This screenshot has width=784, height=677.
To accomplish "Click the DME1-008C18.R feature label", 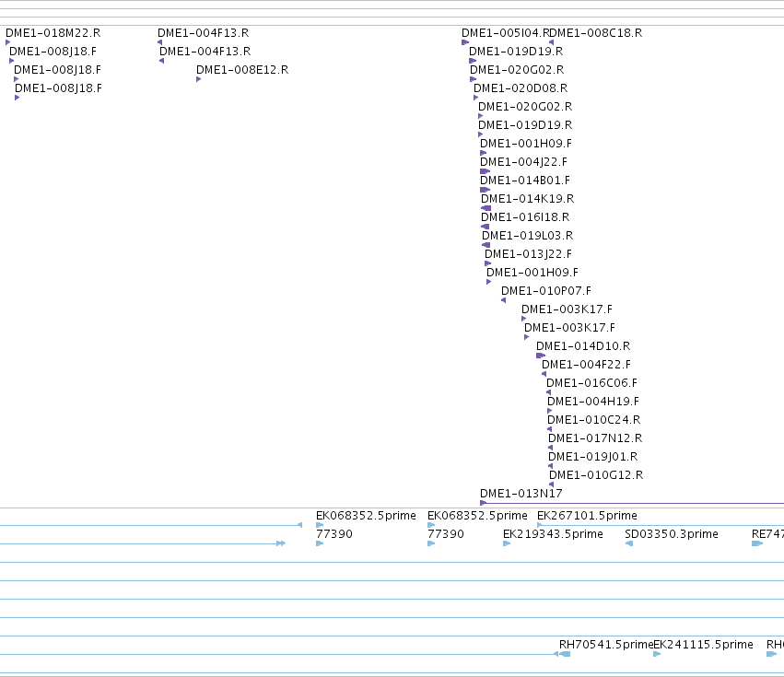I will pos(596,33).
